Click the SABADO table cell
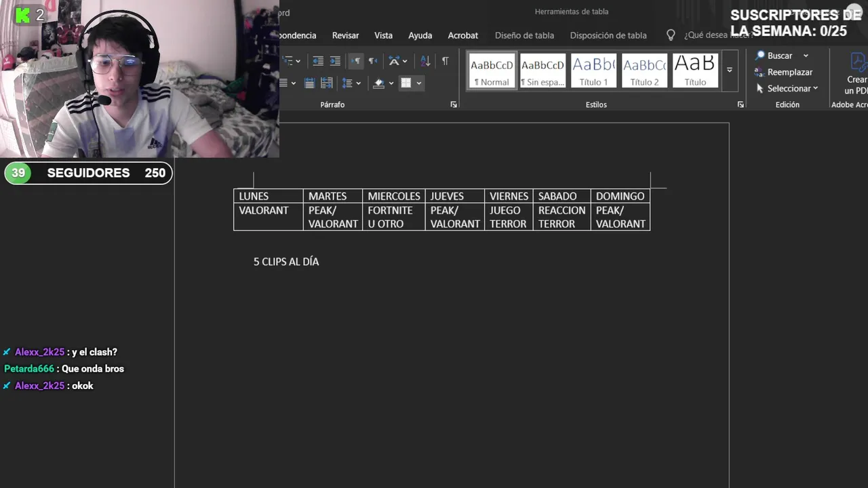Screen dimensions: 868x488 562,196
